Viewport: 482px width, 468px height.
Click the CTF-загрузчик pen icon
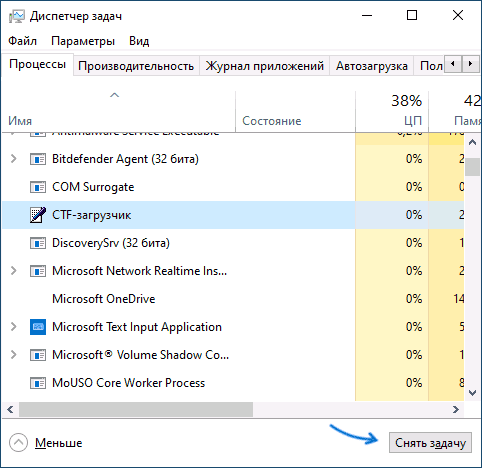click(x=38, y=215)
